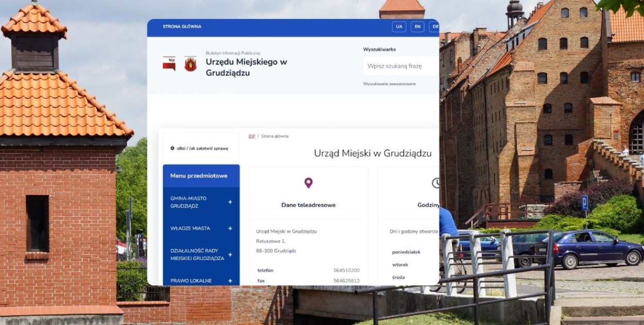Open eBoi / Jak załatwić sprawę
644x325 pixels.
click(x=202, y=148)
